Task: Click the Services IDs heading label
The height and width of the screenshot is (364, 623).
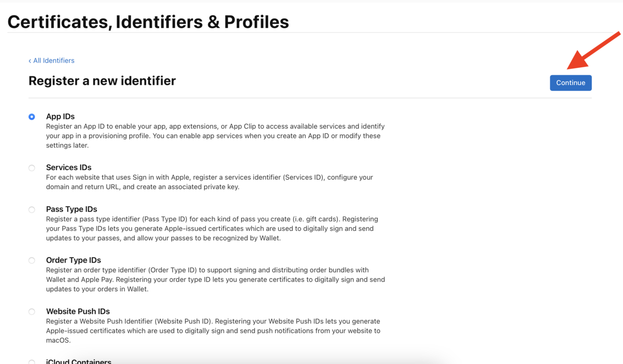Action: [69, 167]
